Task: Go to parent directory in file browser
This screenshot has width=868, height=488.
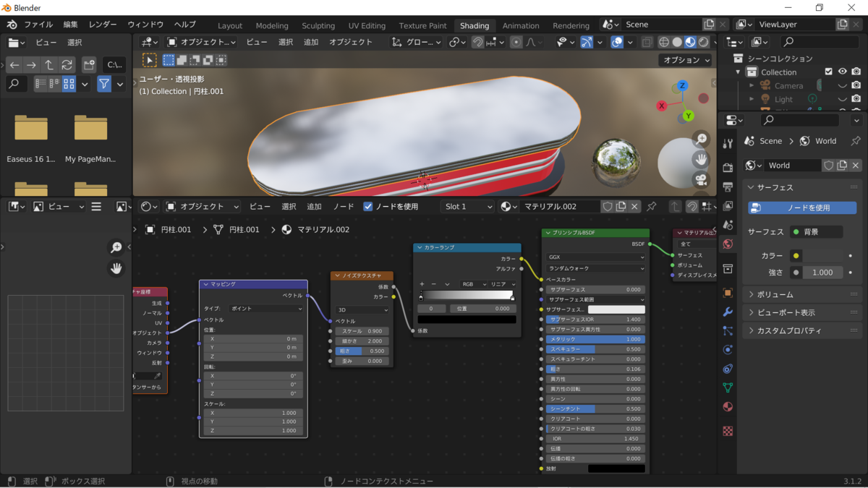Action: tap(49, 65)
